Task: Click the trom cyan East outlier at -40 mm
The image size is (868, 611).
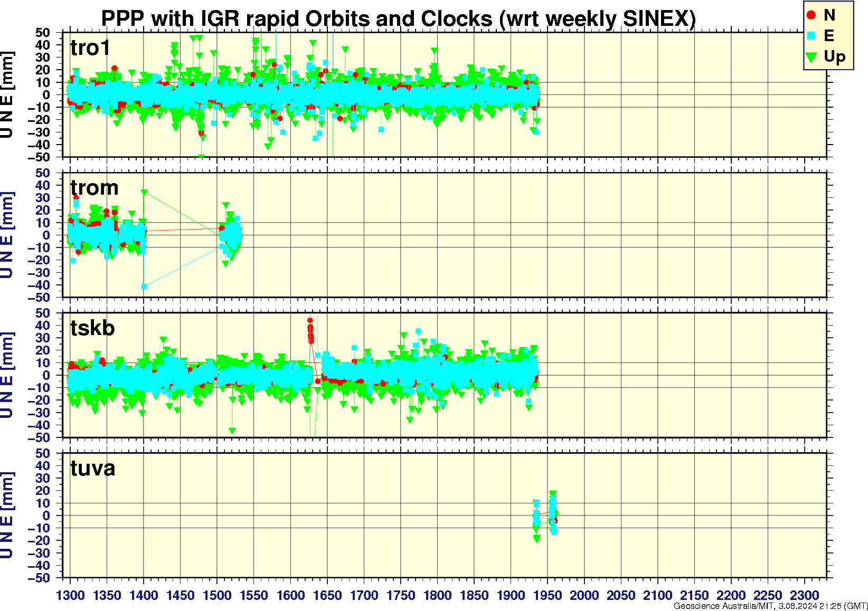Action: [144, 287]
